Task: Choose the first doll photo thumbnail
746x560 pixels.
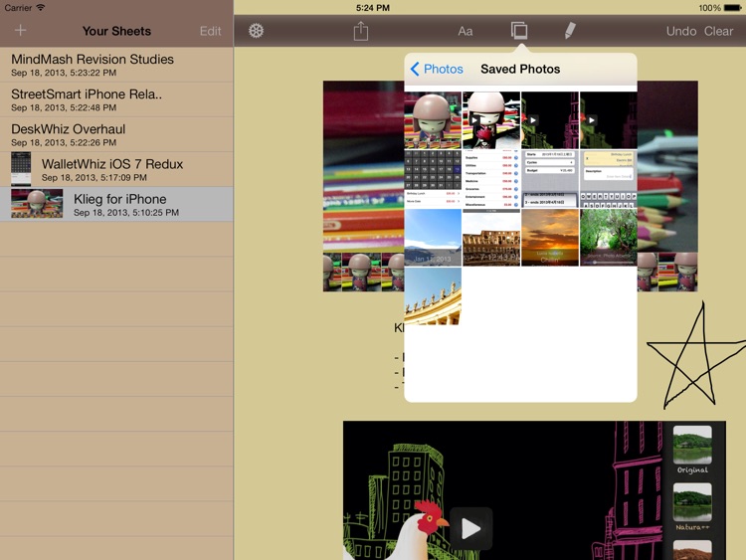Action: [x=433, y=120]
